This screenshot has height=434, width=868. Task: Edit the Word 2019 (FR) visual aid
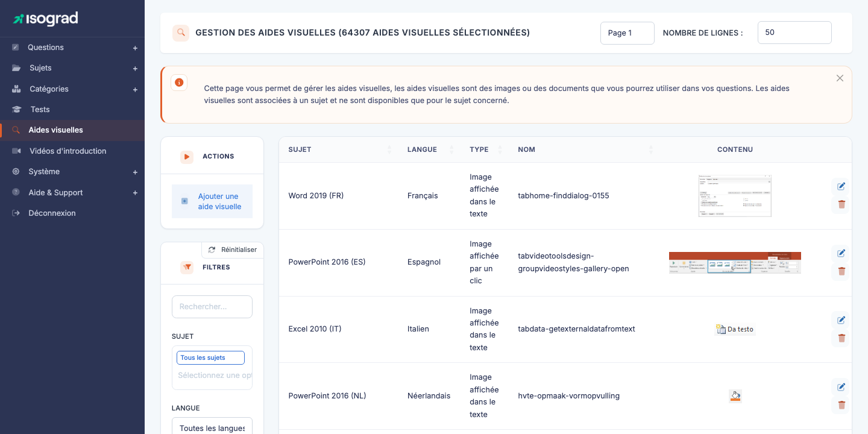coord(841,186)
